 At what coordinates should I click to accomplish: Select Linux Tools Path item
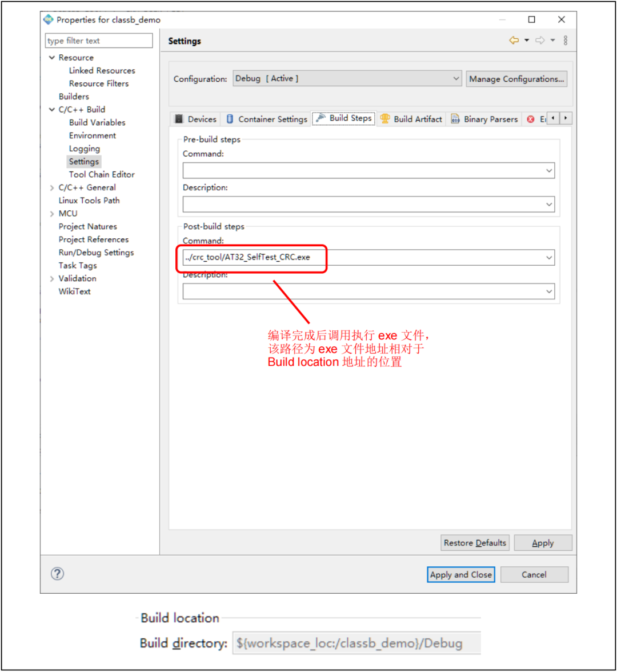click(89, 201)
